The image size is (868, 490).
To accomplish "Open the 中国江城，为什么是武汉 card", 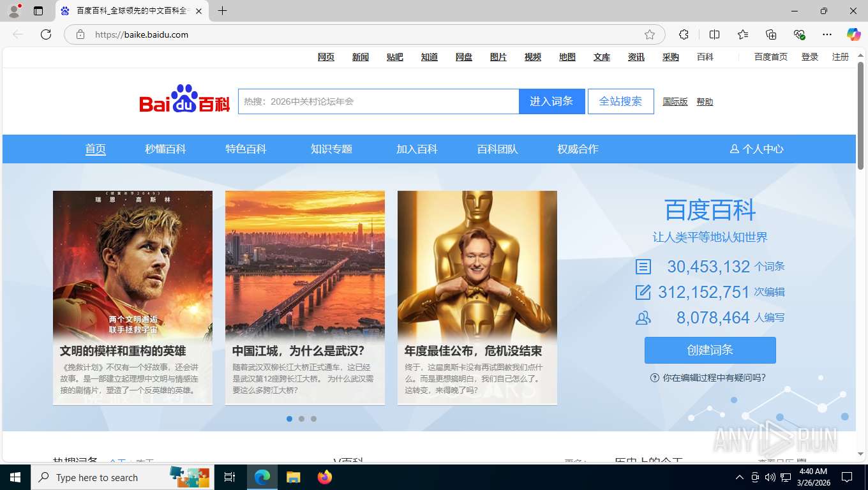I will 305,297.
